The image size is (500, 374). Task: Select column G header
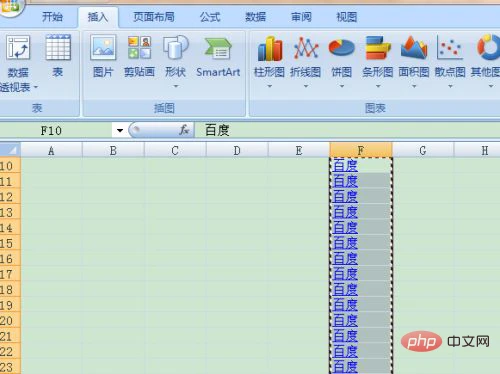(423, 150)
